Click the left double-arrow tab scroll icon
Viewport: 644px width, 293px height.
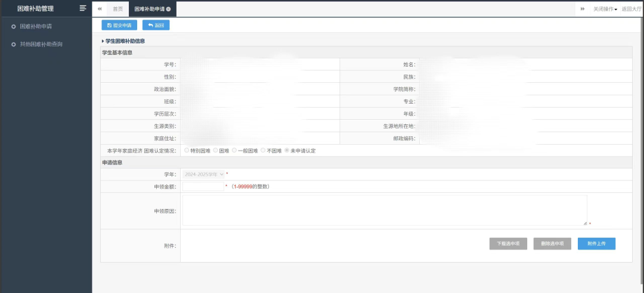(100, 8)
